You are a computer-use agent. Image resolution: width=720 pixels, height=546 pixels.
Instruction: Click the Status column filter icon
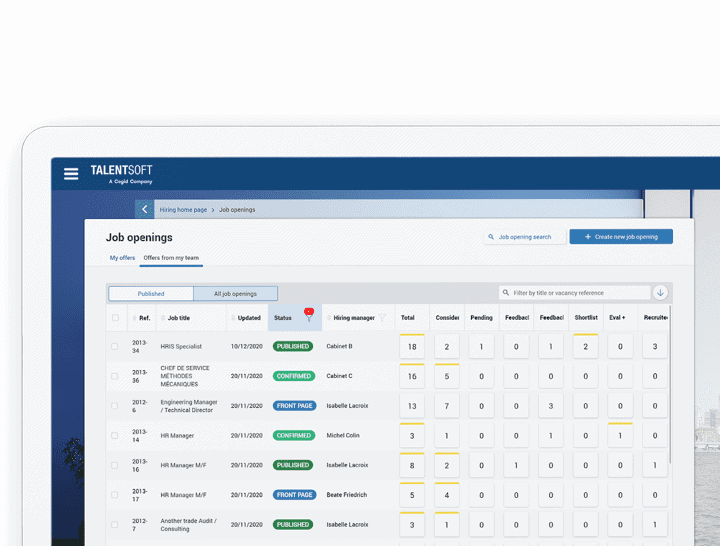[309, 318]
